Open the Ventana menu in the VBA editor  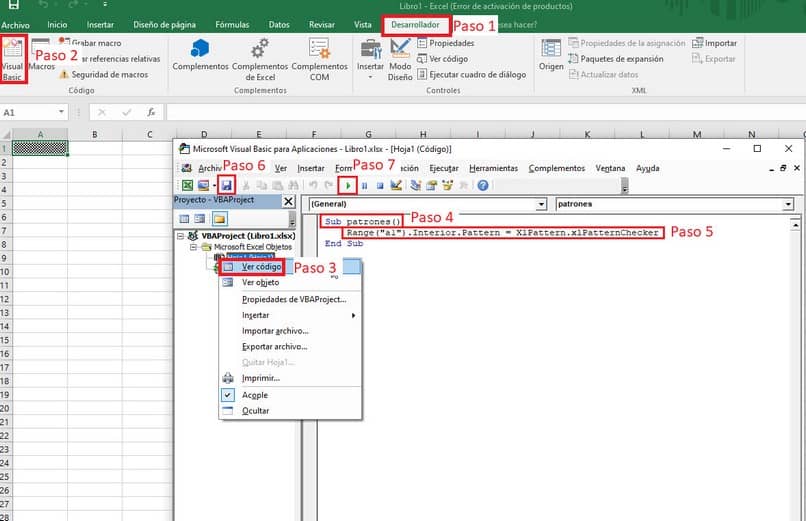pos(610,169)
